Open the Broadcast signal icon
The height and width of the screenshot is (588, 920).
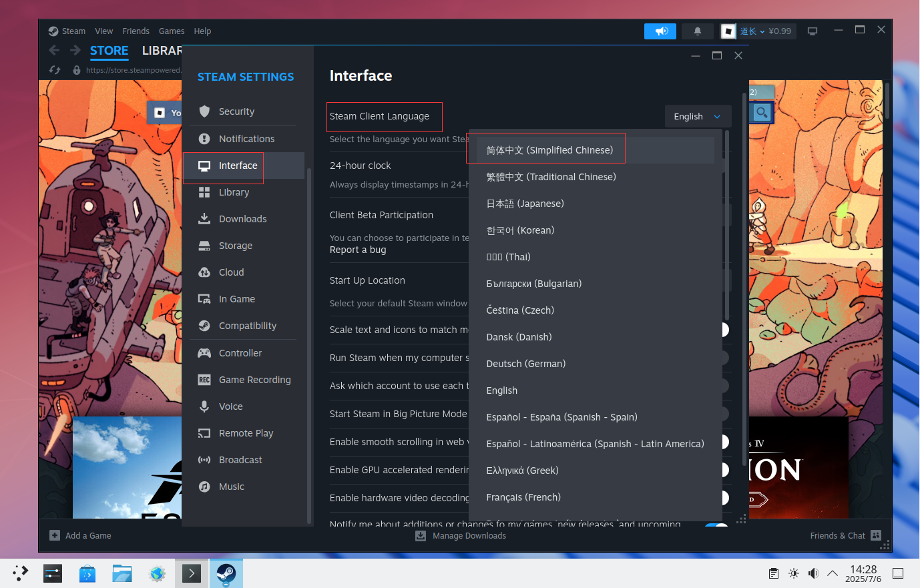204,460
